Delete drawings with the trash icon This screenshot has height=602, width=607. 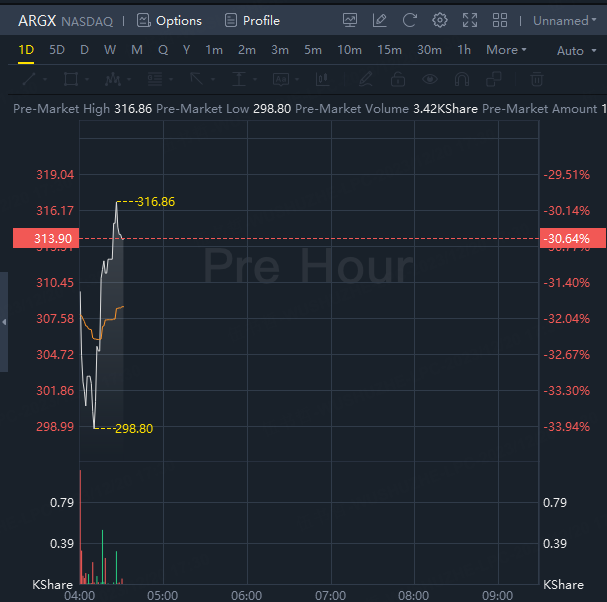pyautogui.click(x=537, y=79)
